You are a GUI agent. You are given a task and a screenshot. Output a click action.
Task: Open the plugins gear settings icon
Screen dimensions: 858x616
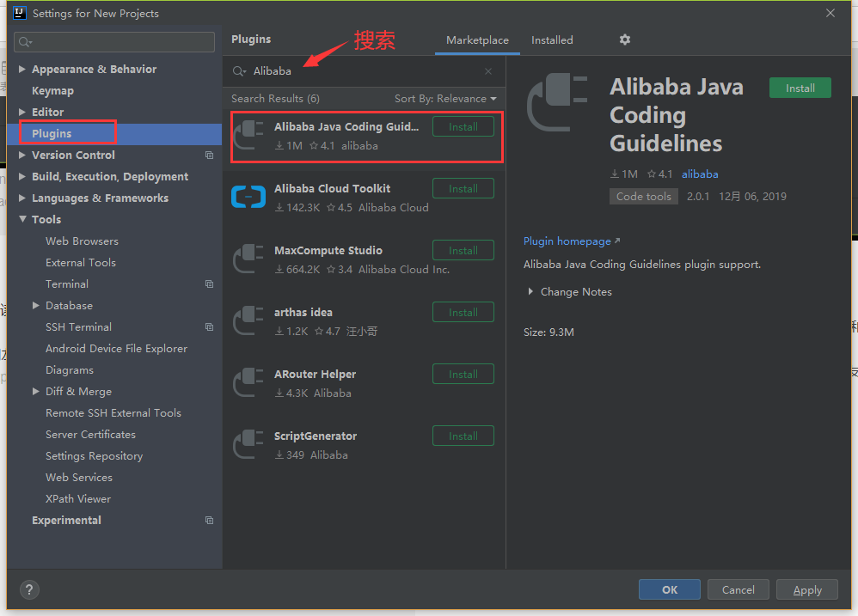tap(625, 40)
